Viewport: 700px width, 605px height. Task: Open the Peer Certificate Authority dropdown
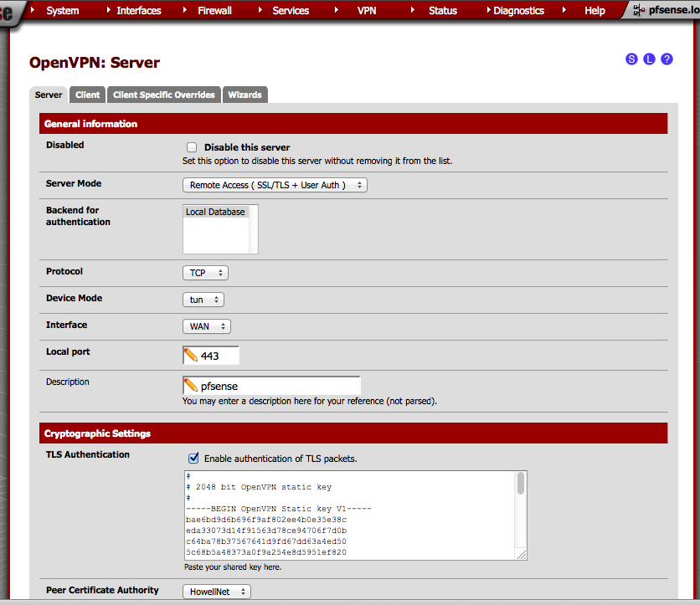point(217,592)
